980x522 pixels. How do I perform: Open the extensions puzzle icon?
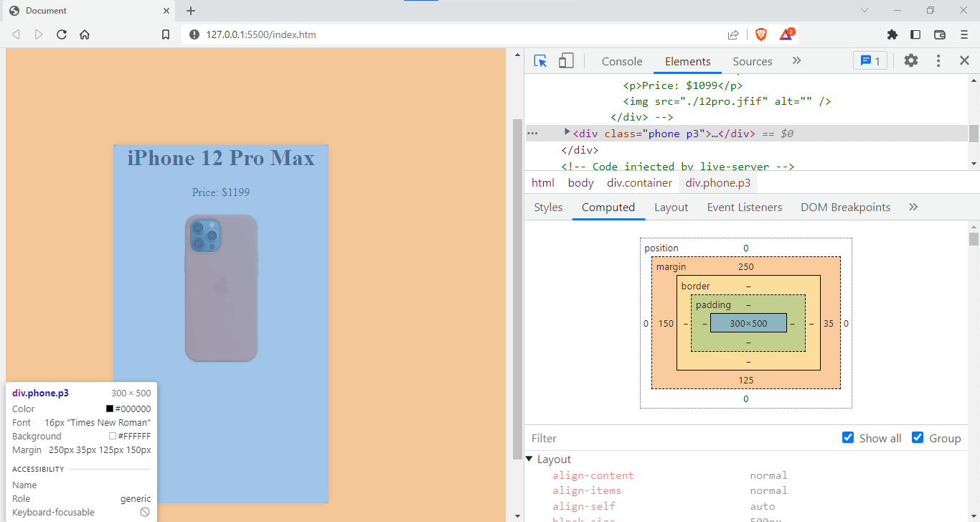pos(892,34)
